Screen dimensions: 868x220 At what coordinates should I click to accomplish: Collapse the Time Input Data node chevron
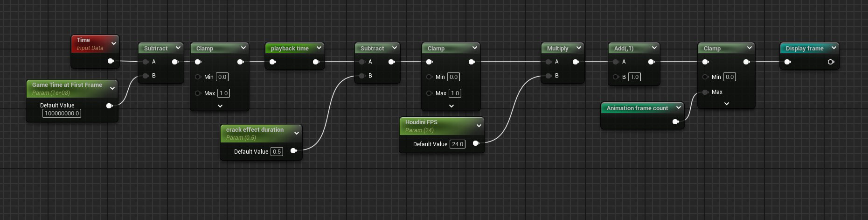point(113,43)
